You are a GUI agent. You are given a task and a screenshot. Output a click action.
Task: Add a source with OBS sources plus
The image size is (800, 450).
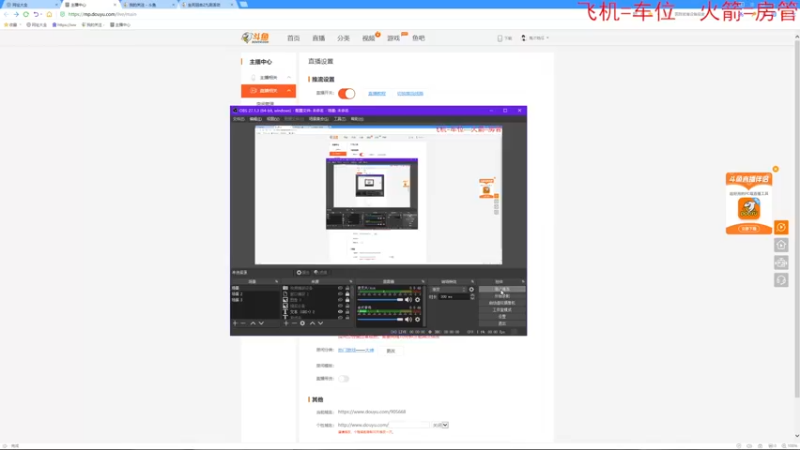pyautogui.click(x=286, y=323)
